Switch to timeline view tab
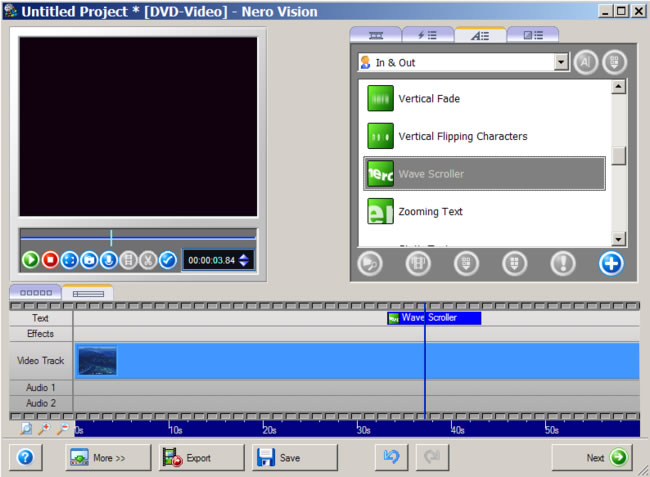The height and width of the screenshot is (477, 650). pyautogui.click(x=88, y=293)
